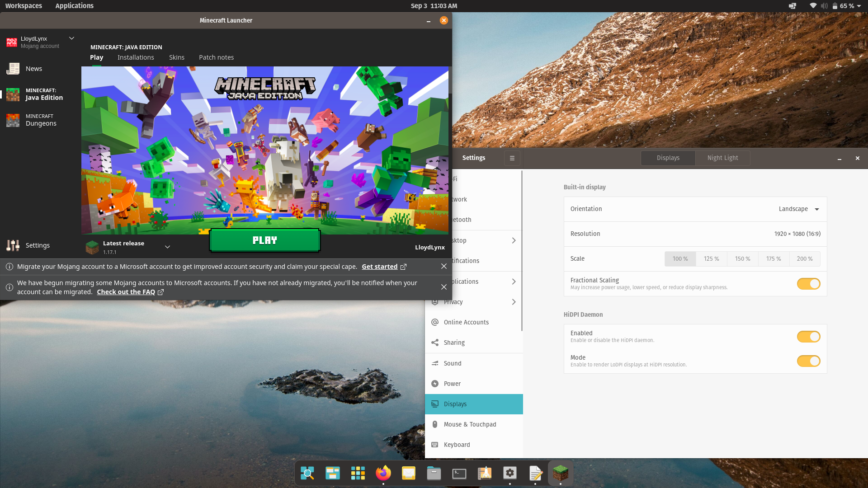Expand the Latest release version selector
This screenshot has width=868, height=488.
pyautogui.click(x=167, y=247)
